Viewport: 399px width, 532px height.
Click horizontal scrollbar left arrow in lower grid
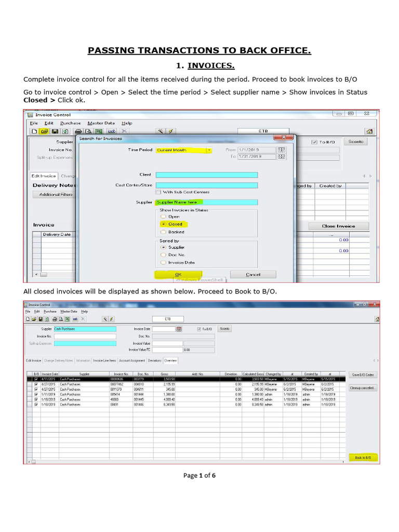29,462
